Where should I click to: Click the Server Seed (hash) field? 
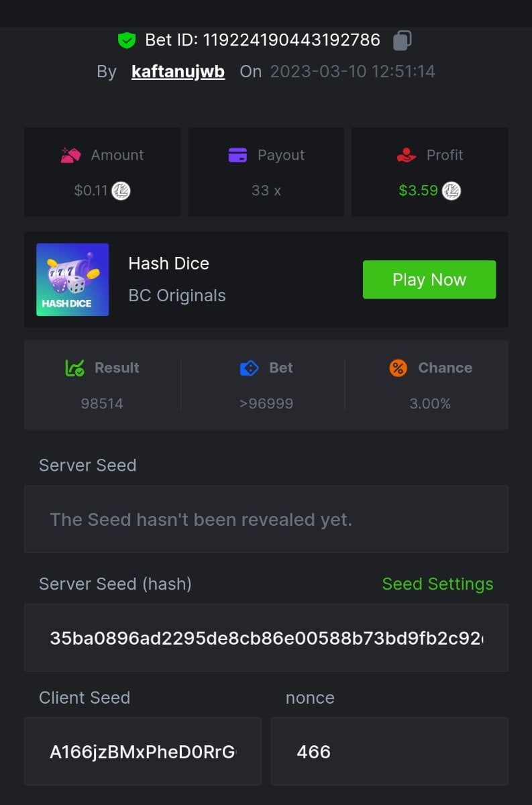[x=266, y=638]
